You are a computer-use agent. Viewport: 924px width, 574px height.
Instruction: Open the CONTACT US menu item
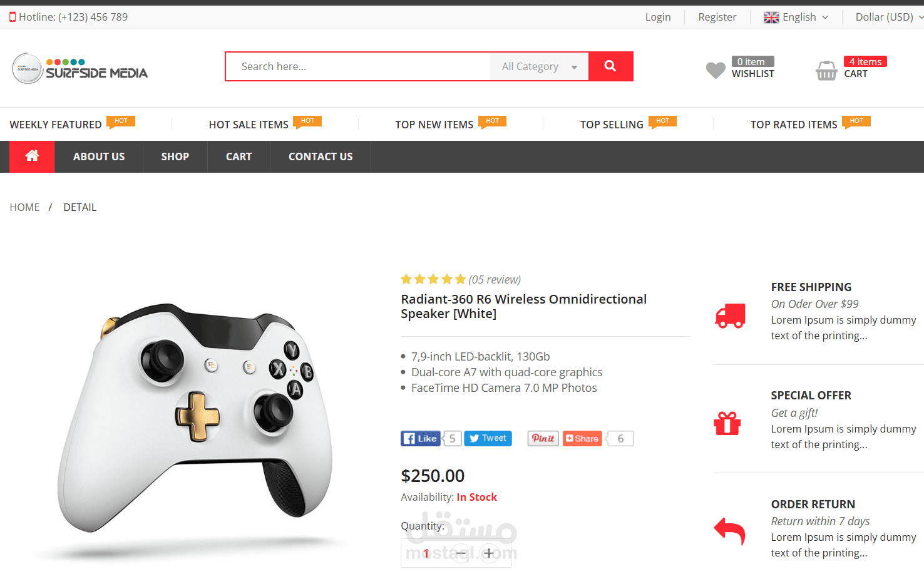[x=321, y=156]
